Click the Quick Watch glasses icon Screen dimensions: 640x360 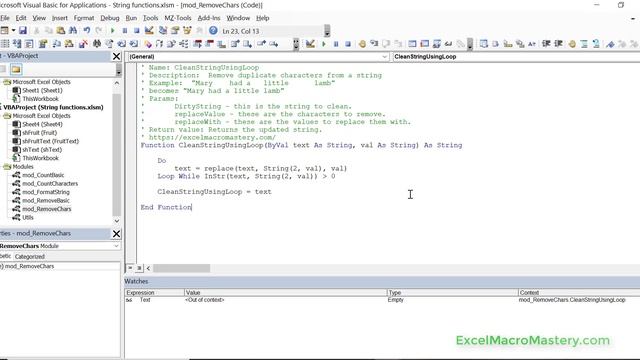tap(448, 44)
